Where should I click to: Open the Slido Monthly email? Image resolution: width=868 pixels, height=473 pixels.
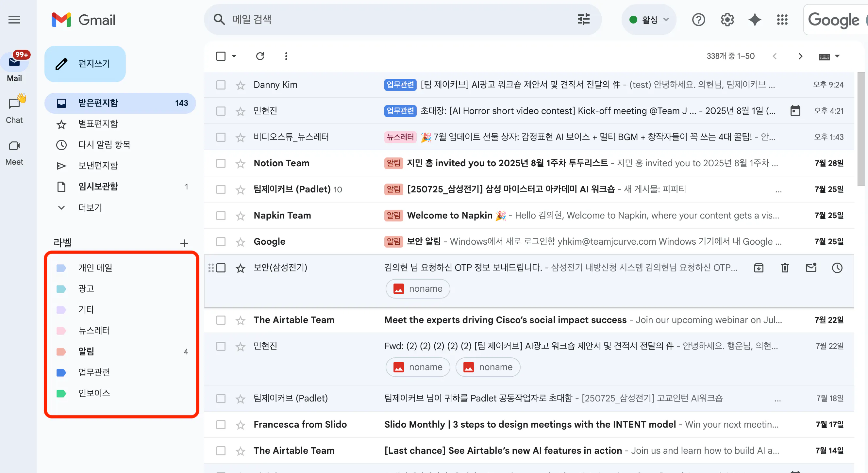coord(529,424)
